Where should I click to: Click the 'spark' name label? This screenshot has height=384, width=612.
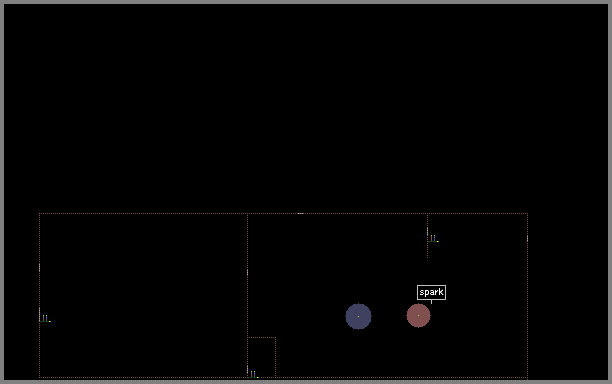click(x=431, y=292)
